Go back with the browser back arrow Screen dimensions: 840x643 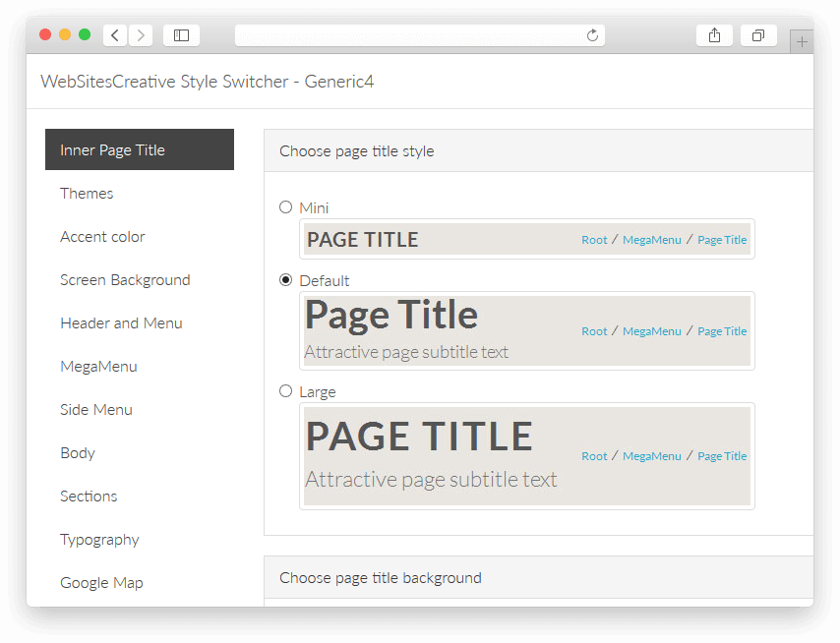(x=115, y=35)
